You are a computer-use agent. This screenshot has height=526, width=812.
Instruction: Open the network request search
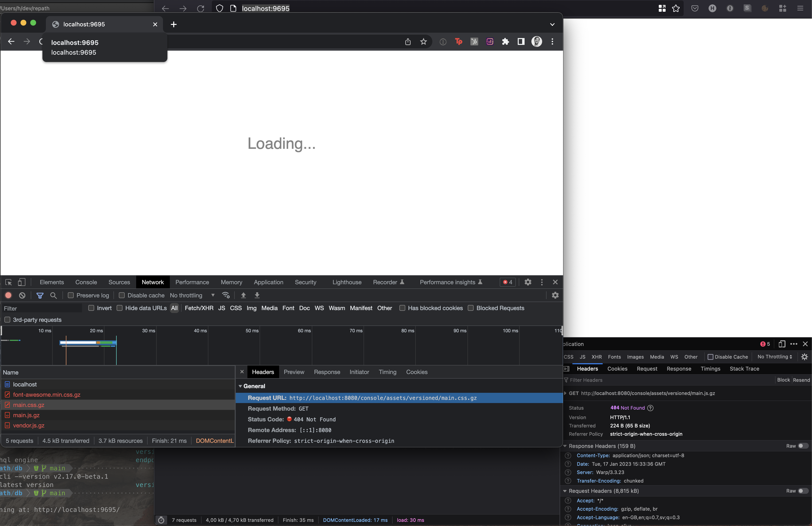tap(53, 295)
